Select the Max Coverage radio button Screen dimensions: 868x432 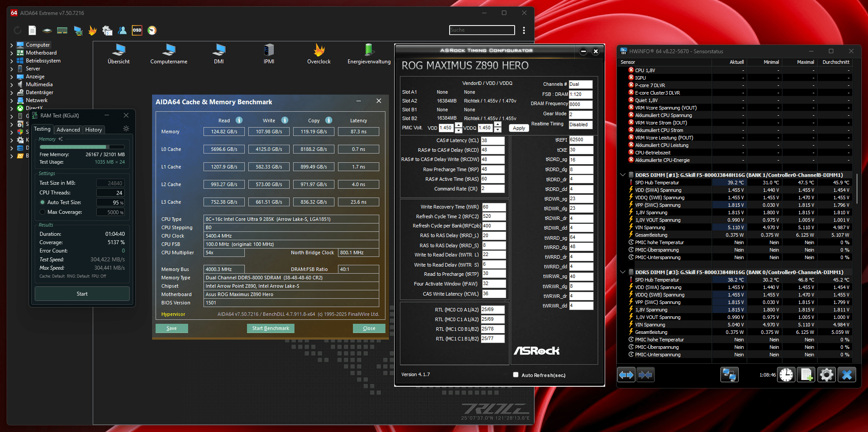click(x=43, y=212)
